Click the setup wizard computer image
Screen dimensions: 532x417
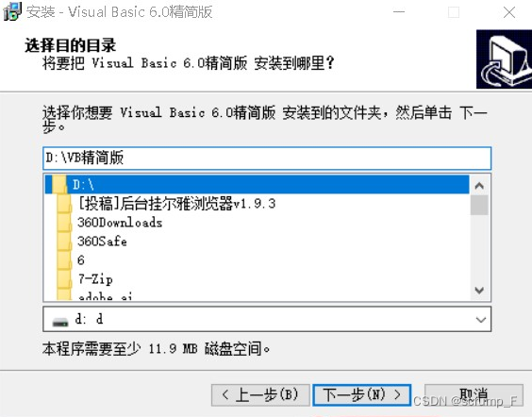505,59
